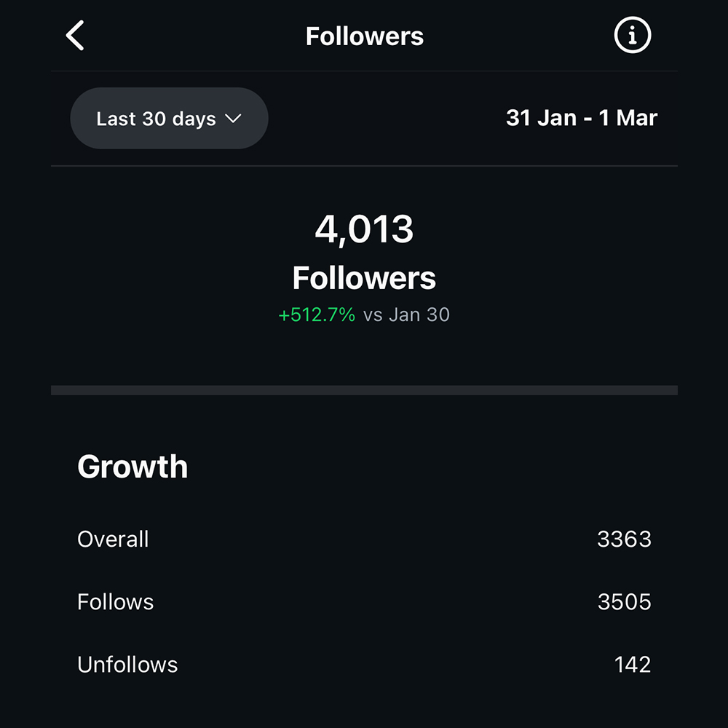The height and width of the screenshot is (728, 728).
Task: Open the Last 30 days dropdown
Action: click(x=157, y=119)
